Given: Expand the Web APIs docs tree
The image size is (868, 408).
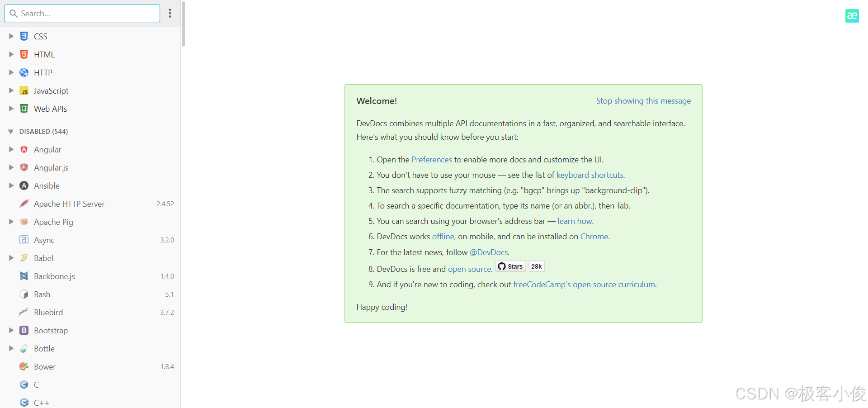Looking at the screenshot, I should pyautogui.click(x=11, y=109).
